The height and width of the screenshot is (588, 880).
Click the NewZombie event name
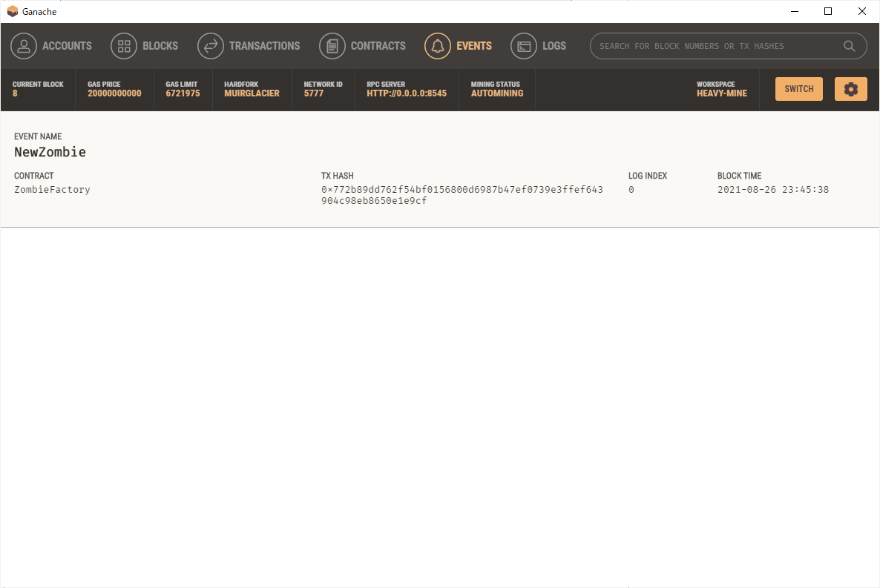(x=50, y=152)
